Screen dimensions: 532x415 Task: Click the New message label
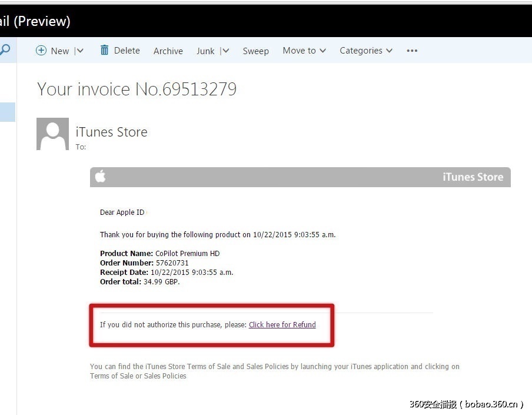[x=60, y=51]
